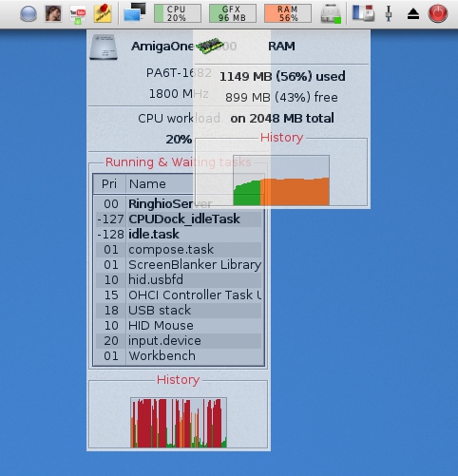Viewport: 458px width, 476px height.
Task: Click the blue sphere dock icon
Action: [x=29, y=14]
